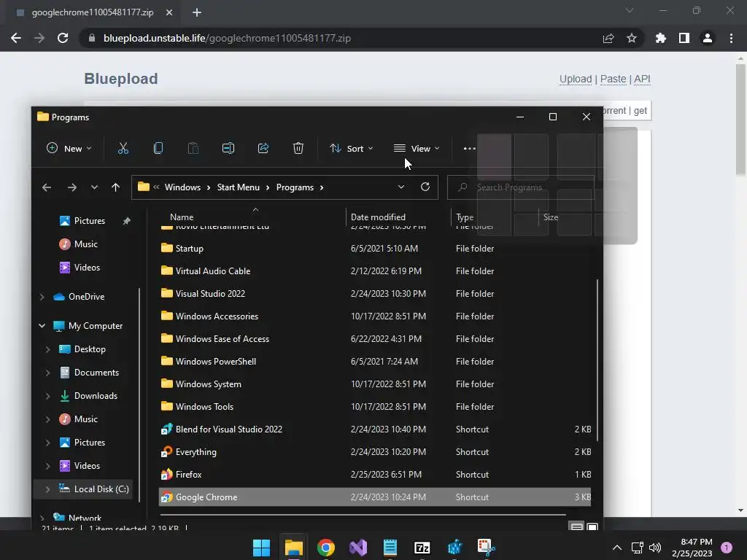Screen dimensions: 747x560
Task: Click the volume icon in system tray
Action: [x=655, y=548]
